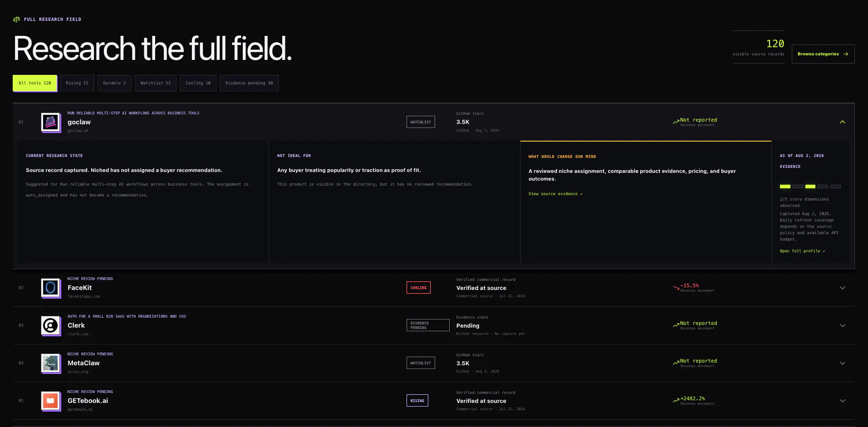The width and height of the screenshot is (868, 427).
Task: Open the GETebook.ai tool name
Action: coord(88,401)
